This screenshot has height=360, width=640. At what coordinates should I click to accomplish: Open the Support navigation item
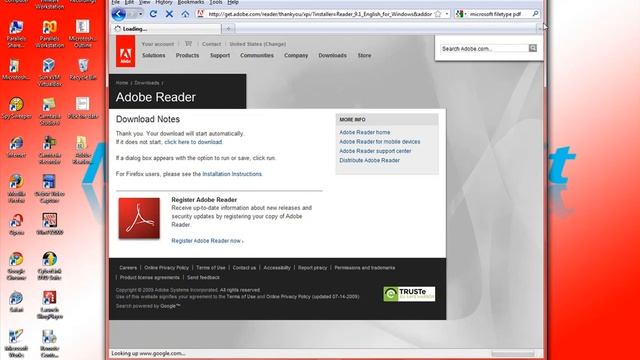pos(220,55)
